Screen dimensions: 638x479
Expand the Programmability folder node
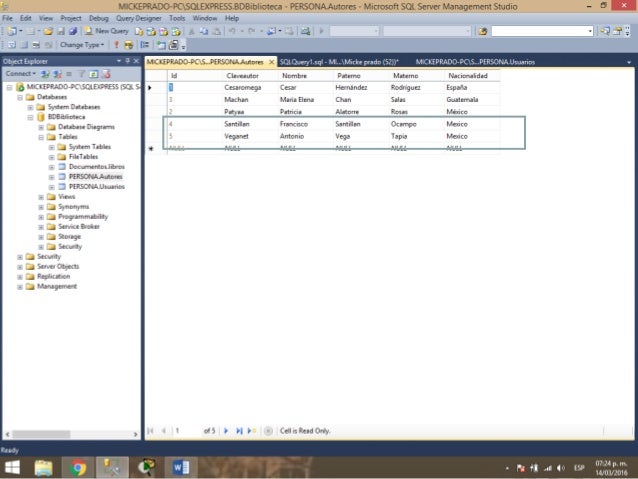[x=41, y=217]
